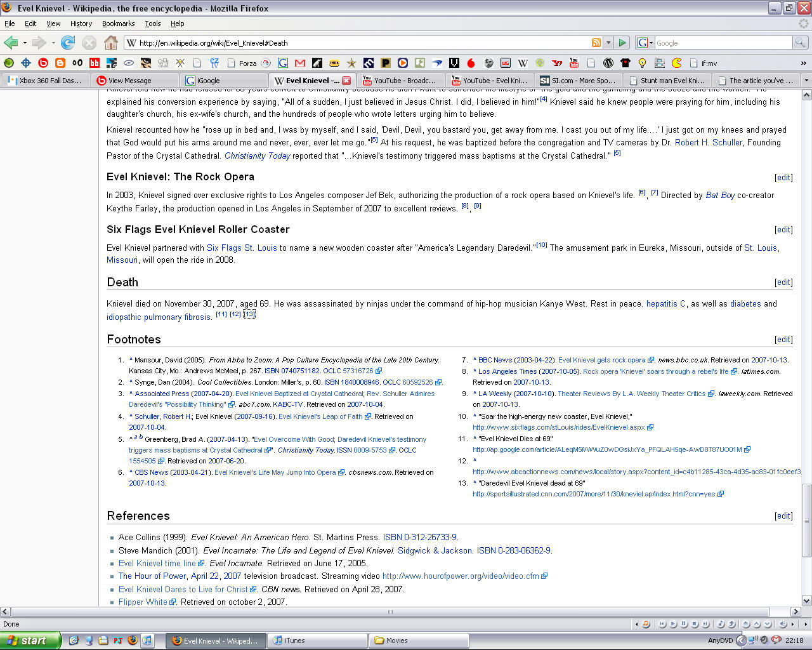Switch to the iGoogle tab

223,81
